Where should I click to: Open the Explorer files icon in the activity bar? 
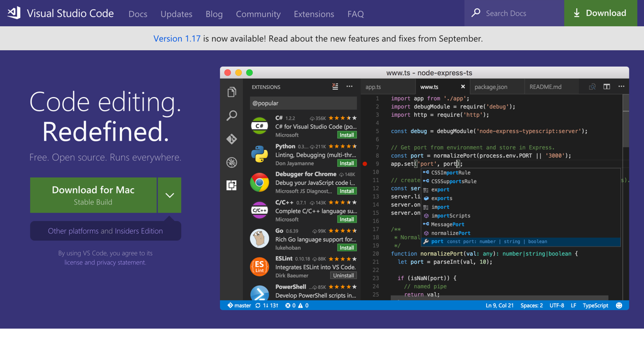coord(231,92)
